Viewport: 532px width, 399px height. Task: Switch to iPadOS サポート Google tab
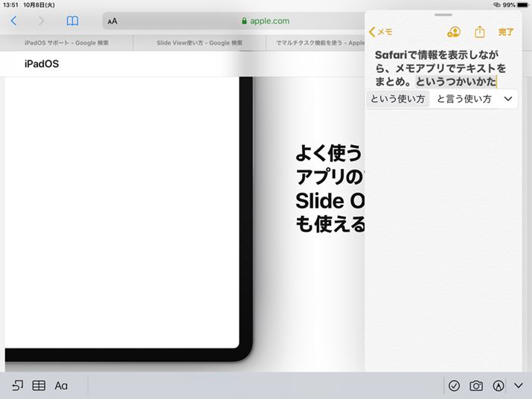pos(66,43)
